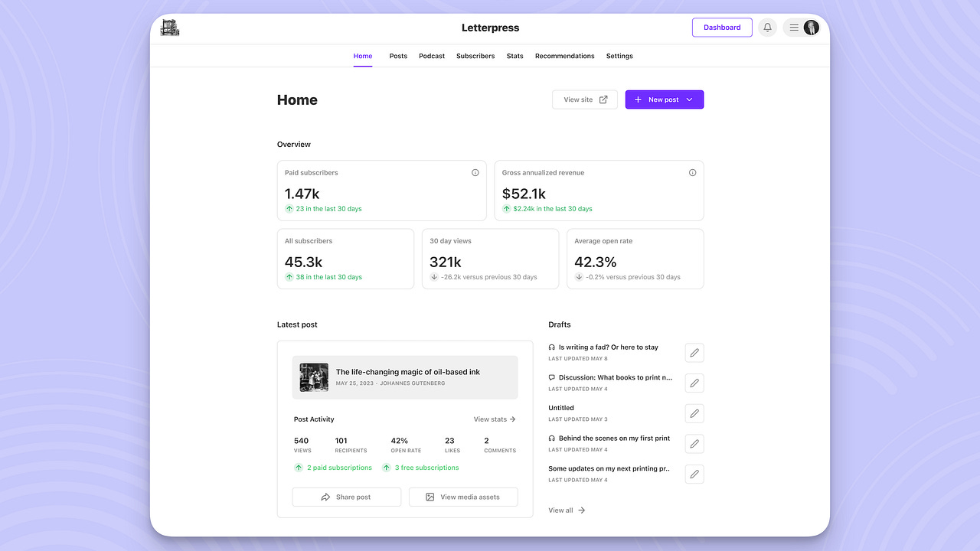Show info for Gross annualized revenue
This screenshot has width=980, height=551.
click(693, 173)
